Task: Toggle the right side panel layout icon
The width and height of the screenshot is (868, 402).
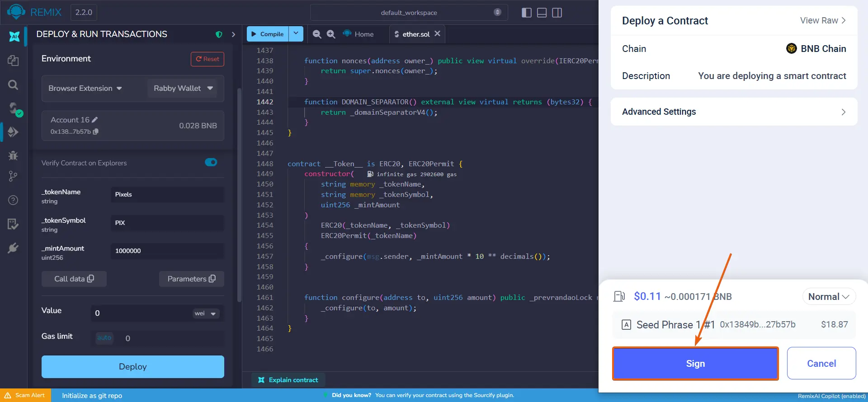Action: pos(557,13)
